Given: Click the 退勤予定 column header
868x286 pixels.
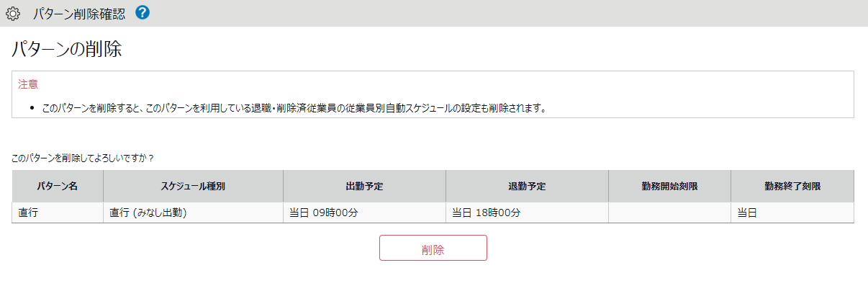Looking at the screenshot, I should (x=527, y=186).
